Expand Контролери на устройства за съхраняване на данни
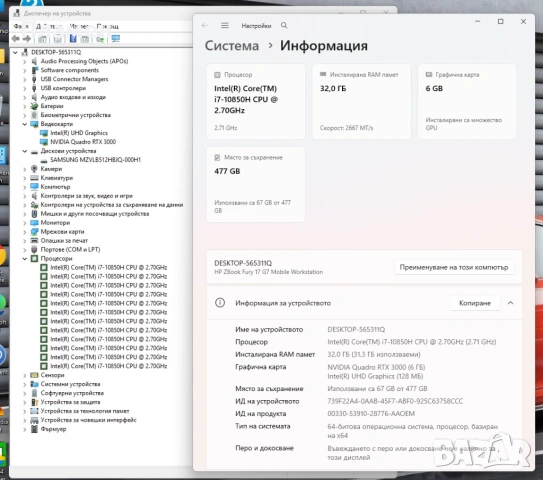This screenshot has width=543, height=480. (25, 205)
